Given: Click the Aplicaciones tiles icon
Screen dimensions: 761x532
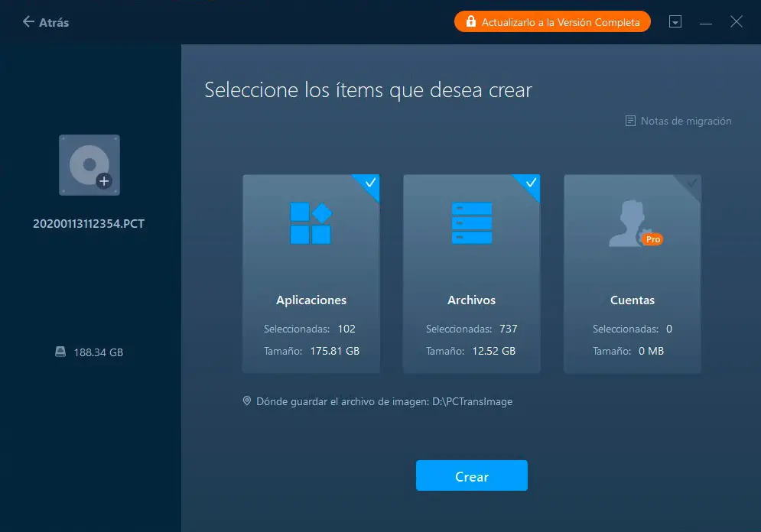Looking at the screenshot, I should pyautogui.click(x=311, y=223).
